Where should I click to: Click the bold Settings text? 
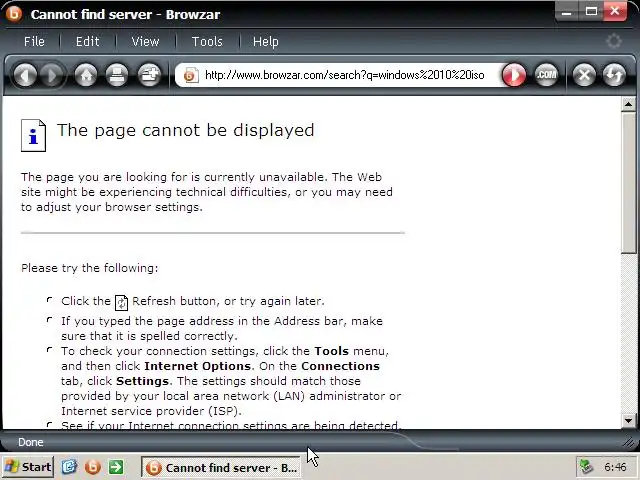pyautogui.click(x=142, y=381)
